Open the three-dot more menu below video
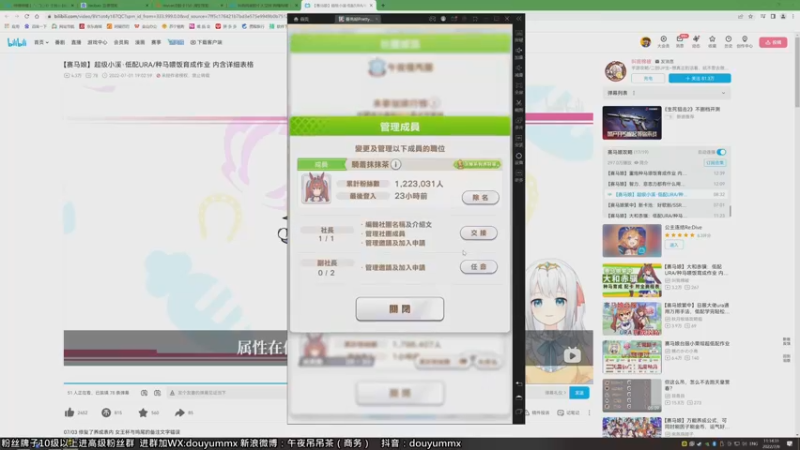The width and height of the screenshot is (800, 450). [589, 412]
